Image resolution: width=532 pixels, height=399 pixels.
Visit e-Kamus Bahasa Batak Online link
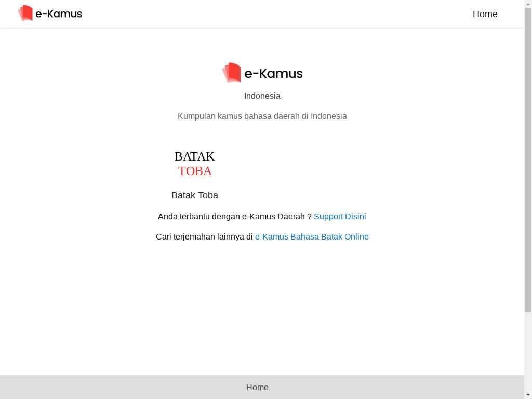coord(312,237)
